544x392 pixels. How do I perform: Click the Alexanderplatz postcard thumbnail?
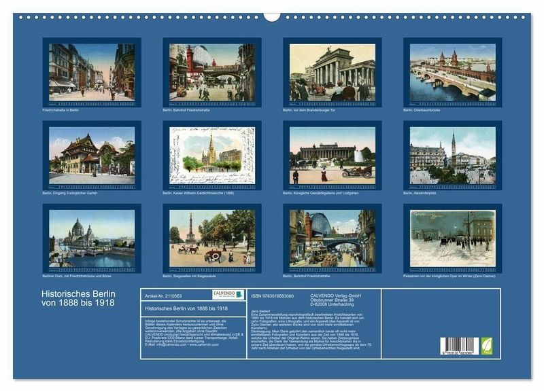[453, 156]
